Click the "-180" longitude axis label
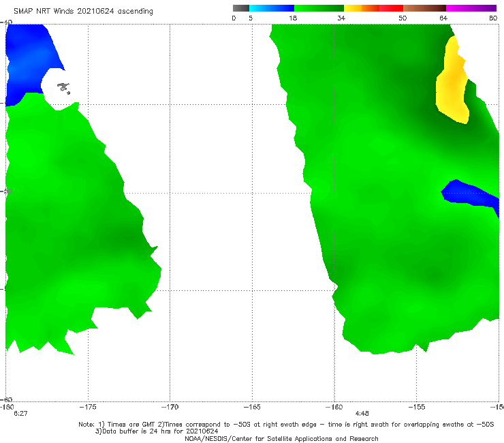This screenshot has height=443, width=504. click(x=7, y=407)
